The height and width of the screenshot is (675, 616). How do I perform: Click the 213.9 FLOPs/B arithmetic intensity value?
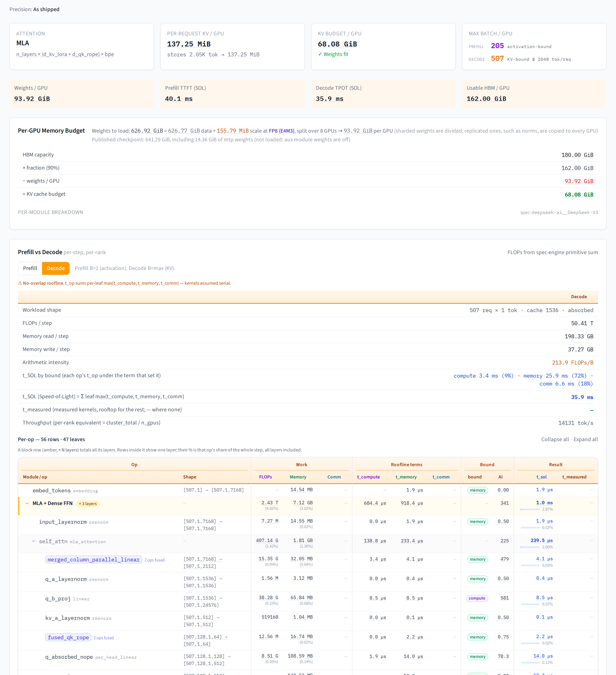pos(573,363)
